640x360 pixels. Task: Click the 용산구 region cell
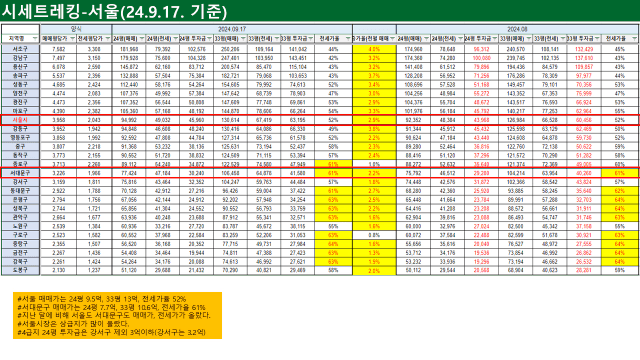pyautogui.click(x=20, y=67)
